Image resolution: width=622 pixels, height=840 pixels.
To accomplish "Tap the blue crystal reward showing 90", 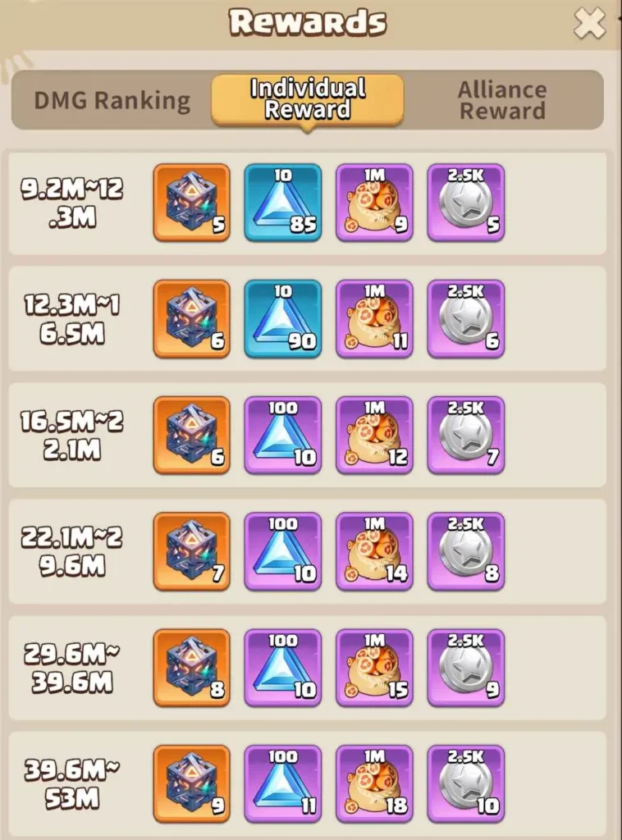I will (x=283, y=319).
